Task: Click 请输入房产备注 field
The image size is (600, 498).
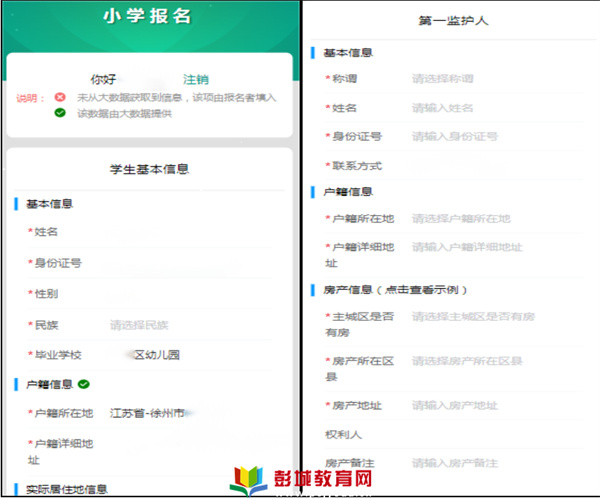Action: tap(455, 464)
